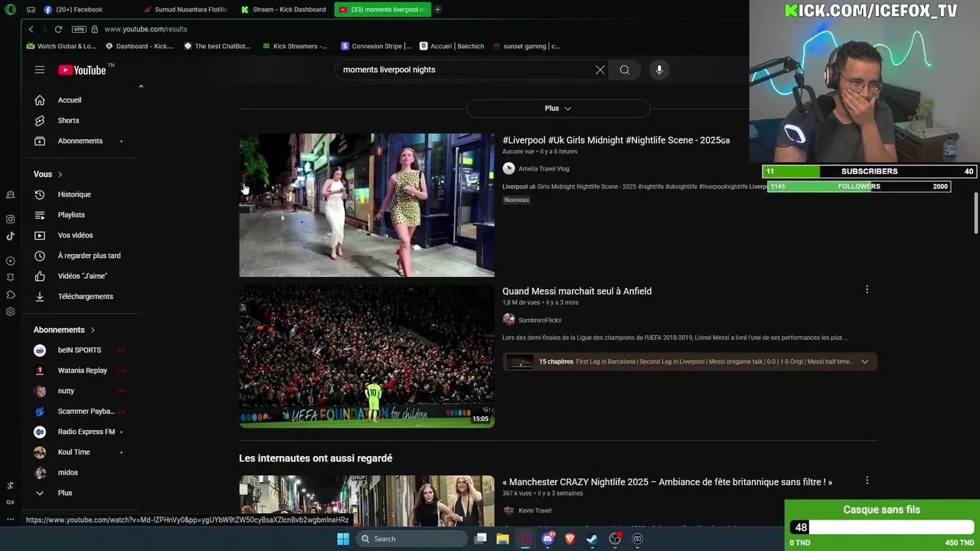
Task: Open the VPN badge in address bar
Action: point(79,29)
